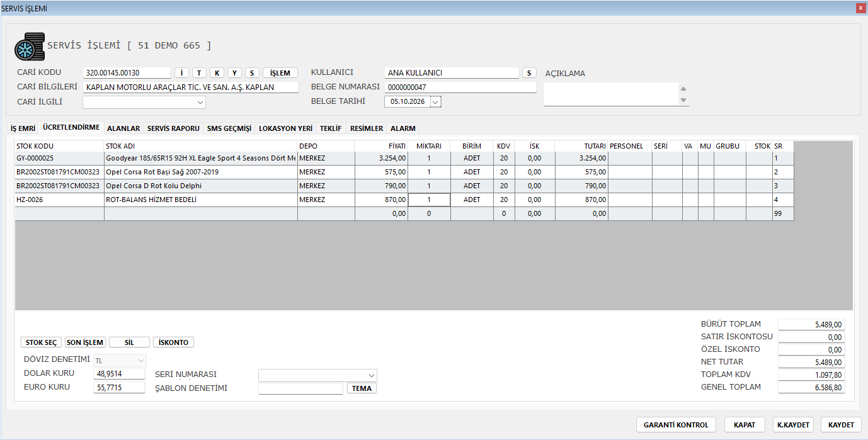Save with the KAYDET button
The width and height of the screenshot is (868, 440).
pos(841,425)
